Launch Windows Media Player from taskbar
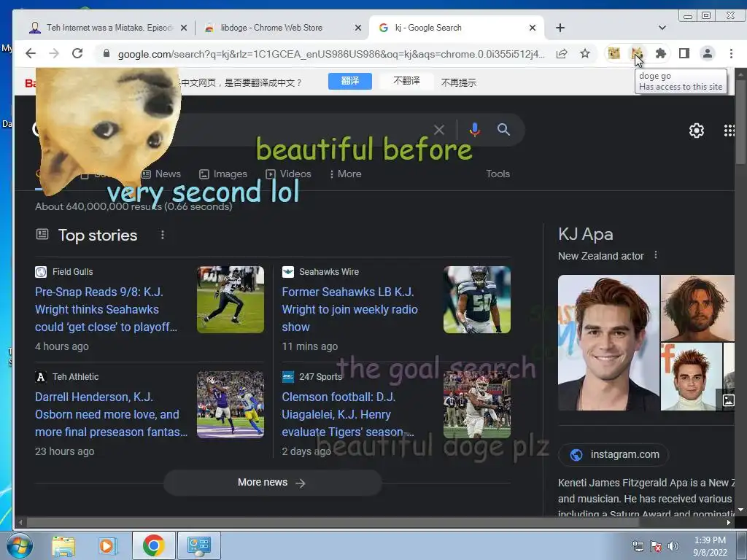 click(107, 545)
